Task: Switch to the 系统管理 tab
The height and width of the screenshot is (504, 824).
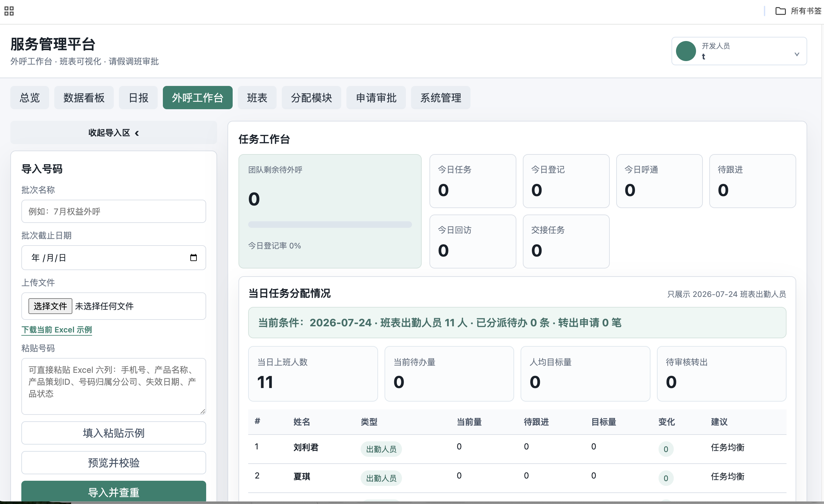Action: click(441, 98)
